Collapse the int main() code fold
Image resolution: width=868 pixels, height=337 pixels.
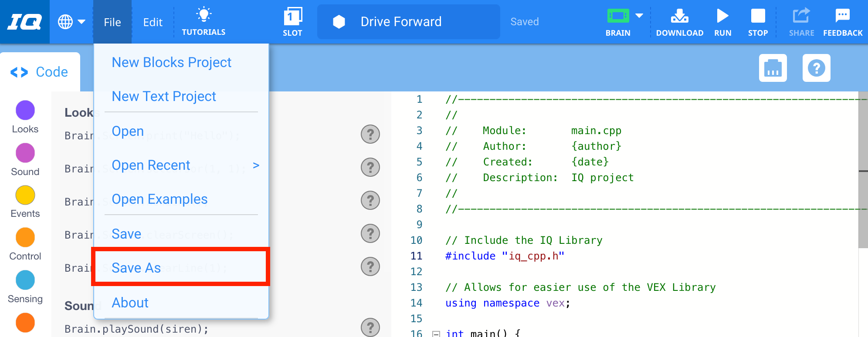click(x=436, y=334)
